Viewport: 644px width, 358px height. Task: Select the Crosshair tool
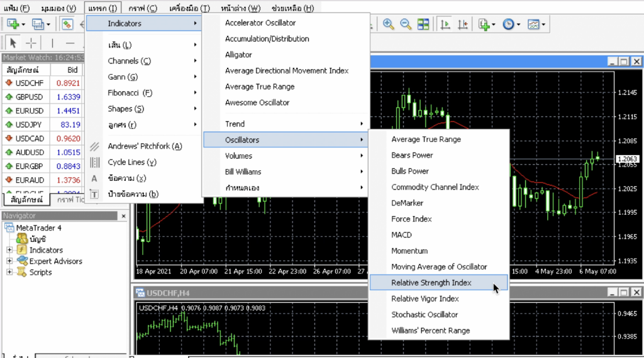pos(31,43)
